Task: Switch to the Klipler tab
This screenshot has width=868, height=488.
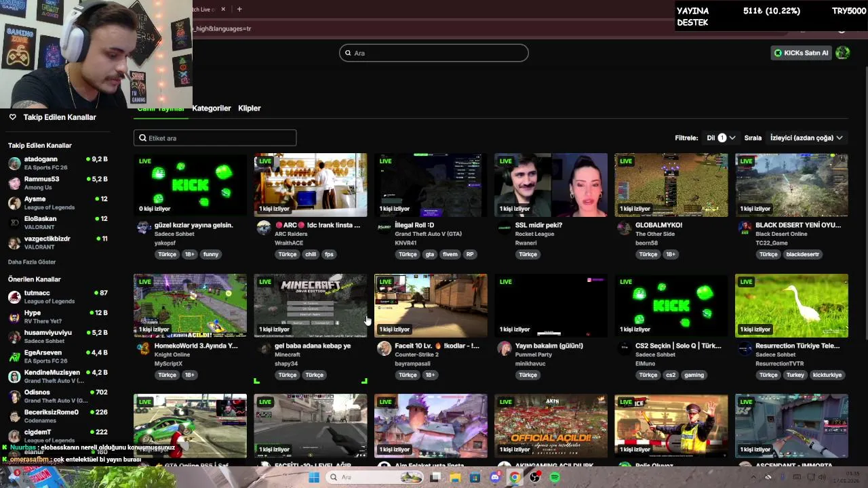Action: coord(250,108)
